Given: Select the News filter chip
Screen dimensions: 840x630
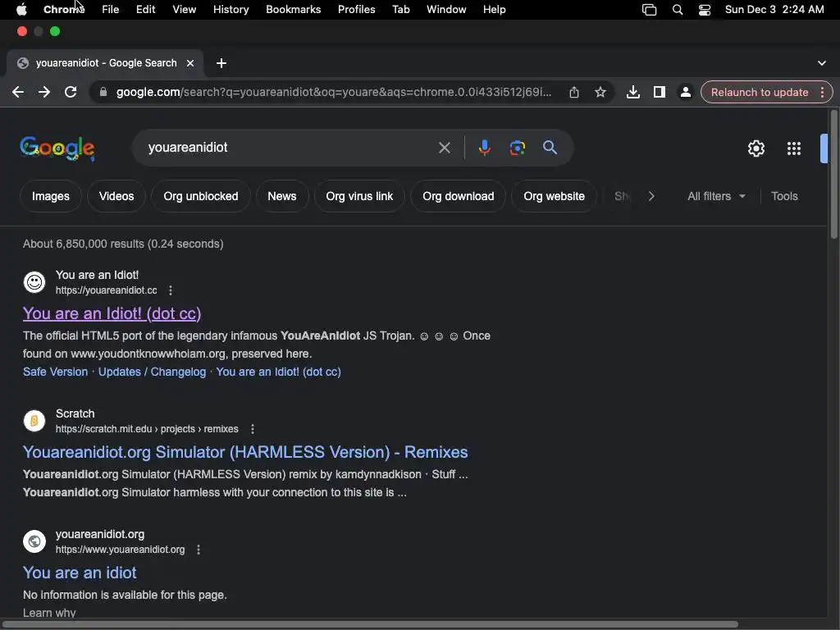Looking at the screenshot, I should coord(282,196).
